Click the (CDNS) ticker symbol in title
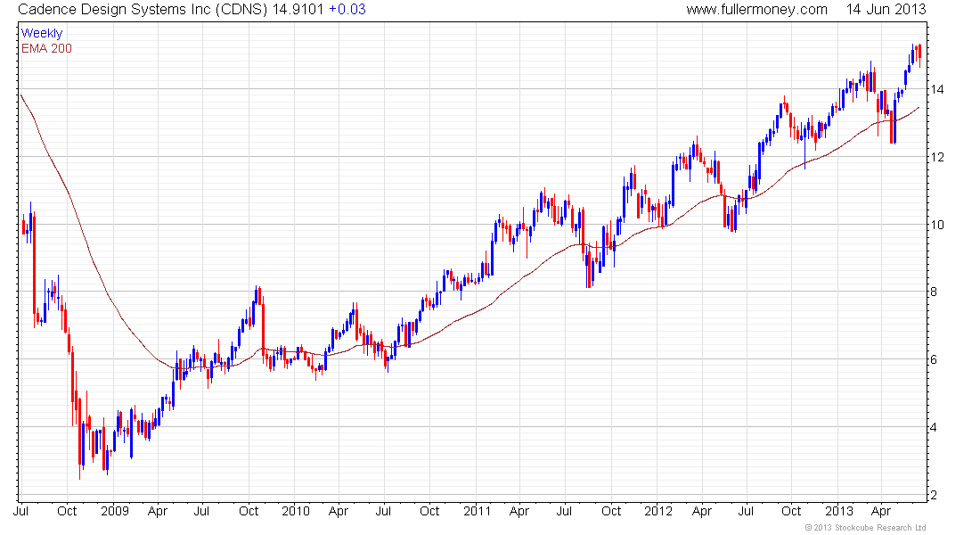 pyautogui.click(x=237, y=10)
